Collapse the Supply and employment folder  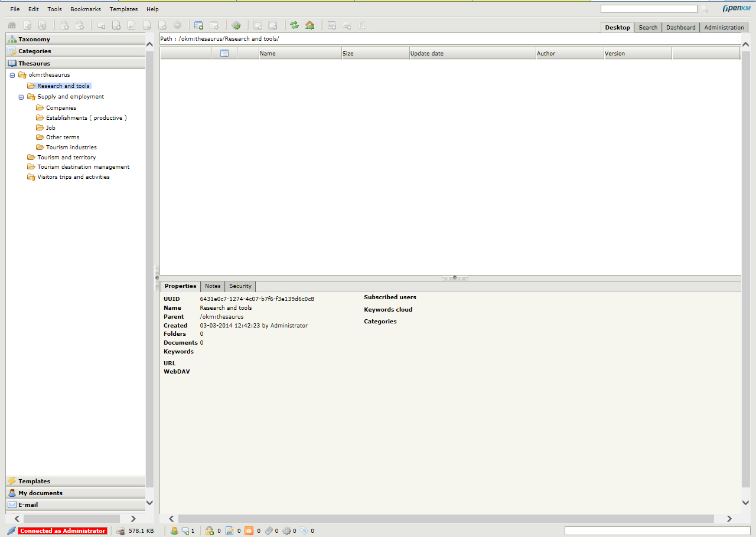(x=21, y=97)
